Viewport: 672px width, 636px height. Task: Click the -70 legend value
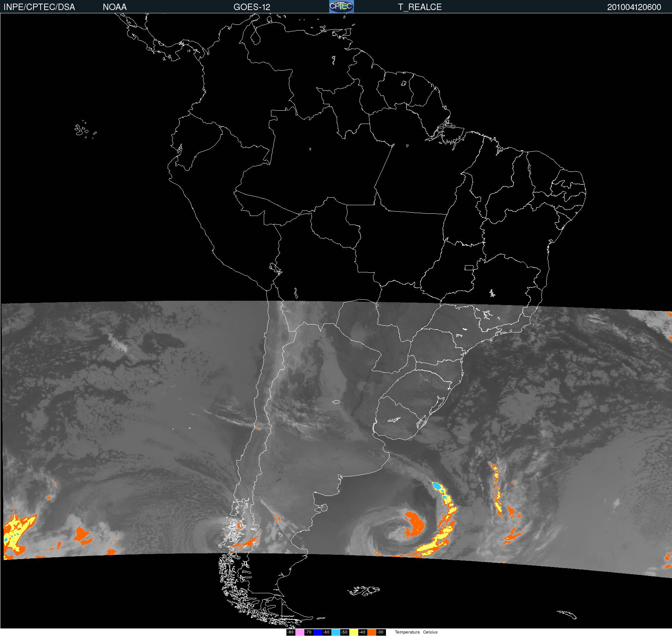(308, 632)
